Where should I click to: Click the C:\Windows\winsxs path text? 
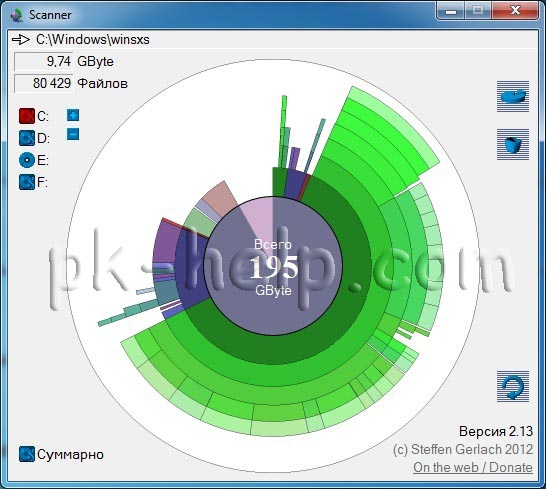point(93,39)
